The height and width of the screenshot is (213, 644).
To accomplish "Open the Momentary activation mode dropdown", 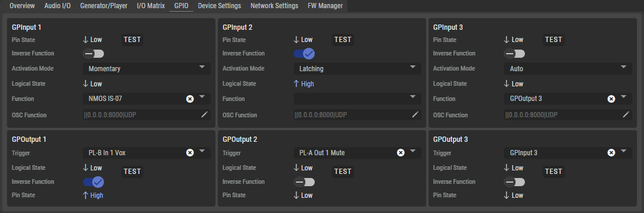I will tap(147, 68).
